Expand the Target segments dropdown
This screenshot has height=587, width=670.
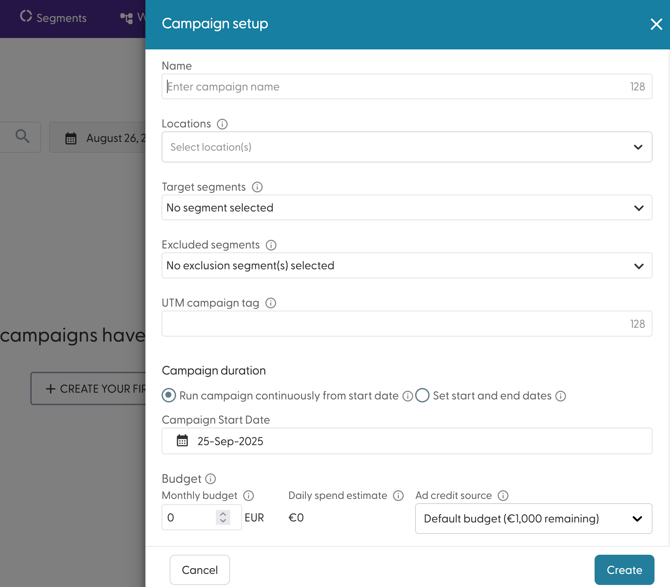(406, 208)
